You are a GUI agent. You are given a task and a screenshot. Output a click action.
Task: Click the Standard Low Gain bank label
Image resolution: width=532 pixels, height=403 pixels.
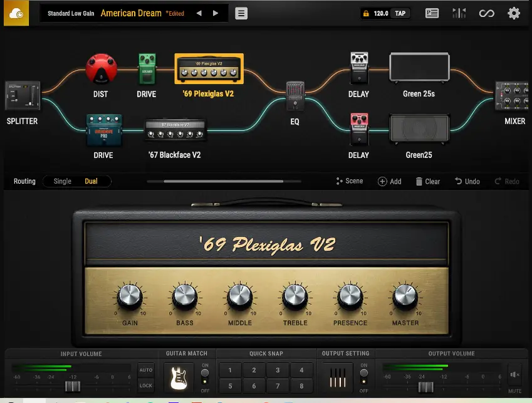click(71, 14)
